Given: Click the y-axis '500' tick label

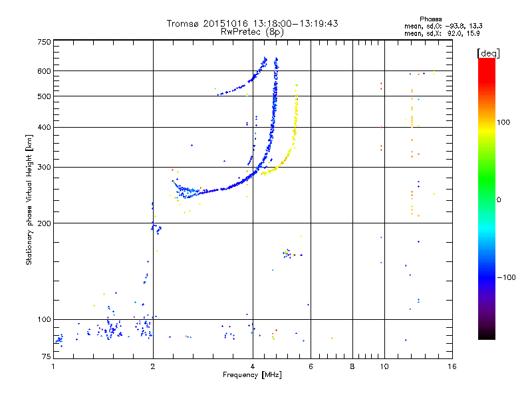Looking at the screenshot, I should (x=45, y=96).
